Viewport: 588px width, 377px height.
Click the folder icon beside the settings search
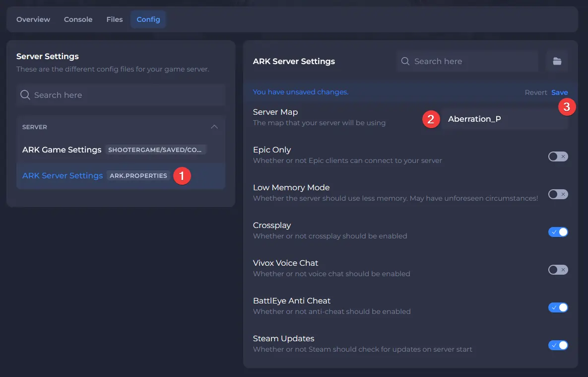click(557, 61)
